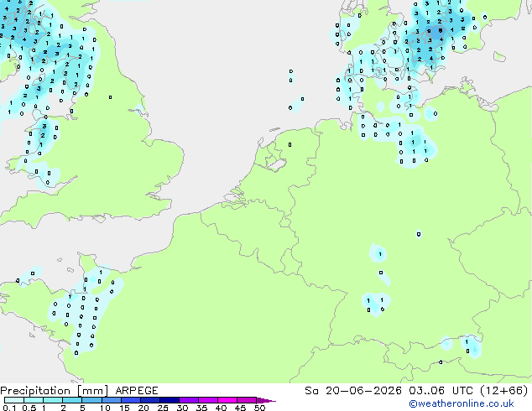
Task: Click the legend swatch between 10 and 15
Action: [111, 400]
